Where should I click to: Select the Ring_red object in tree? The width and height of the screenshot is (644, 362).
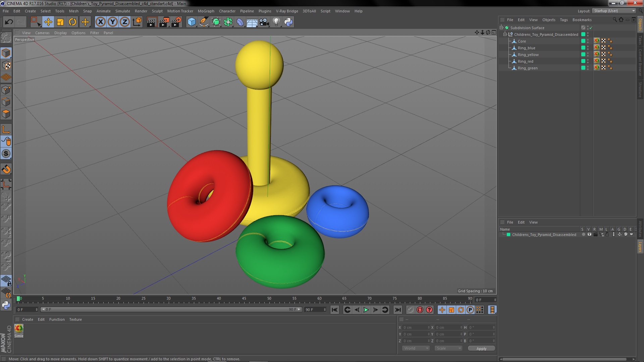(525, 61)
